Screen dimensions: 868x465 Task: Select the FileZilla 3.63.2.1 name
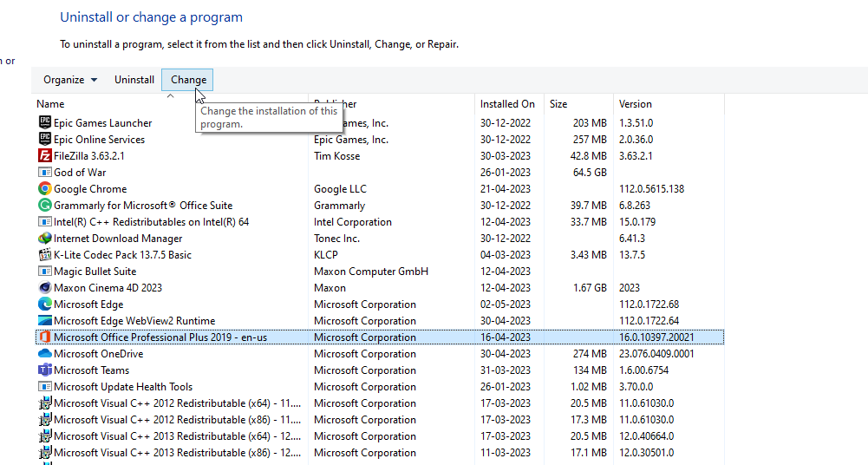click(x=88, y=156)
